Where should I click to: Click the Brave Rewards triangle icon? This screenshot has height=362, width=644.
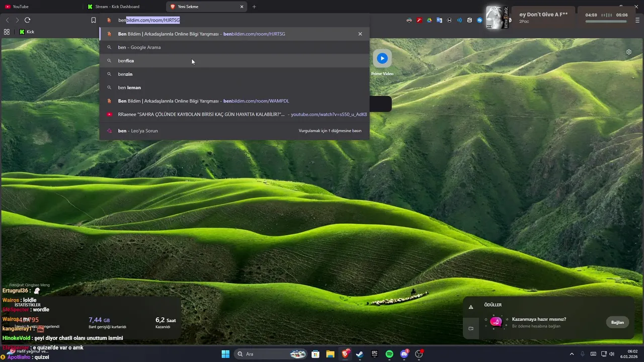pos(471,307)
